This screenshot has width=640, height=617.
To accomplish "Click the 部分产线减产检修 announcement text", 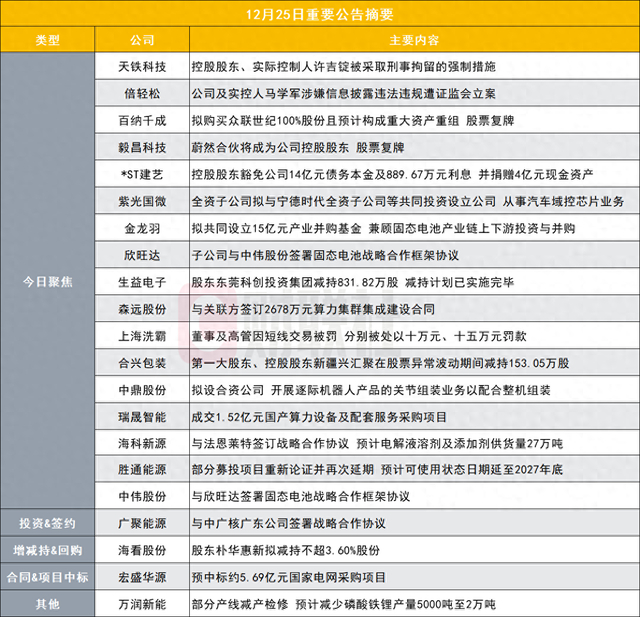I will pyautogui.click(x=343, y=604).
